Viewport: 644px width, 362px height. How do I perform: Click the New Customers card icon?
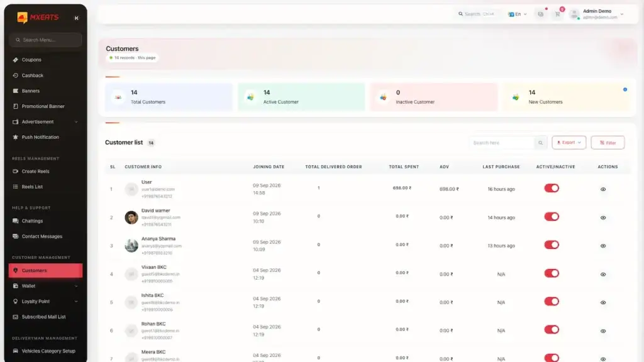(516, 97)
